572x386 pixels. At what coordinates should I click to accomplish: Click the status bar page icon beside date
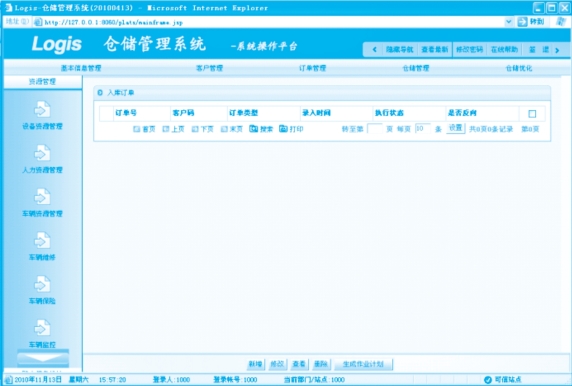pyautogui.click(x=9, y=380)
